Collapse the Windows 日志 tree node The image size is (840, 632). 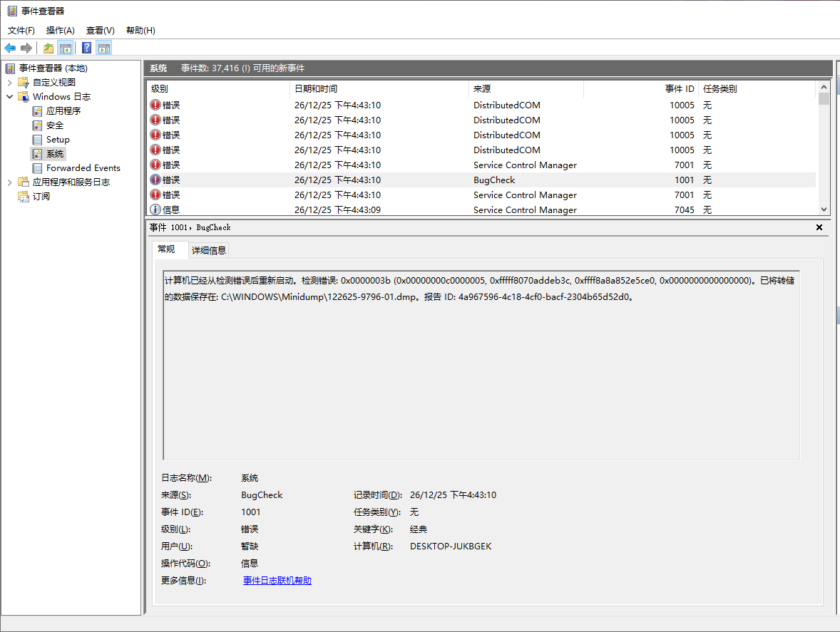pyautogui.click(x=10, y=97)
